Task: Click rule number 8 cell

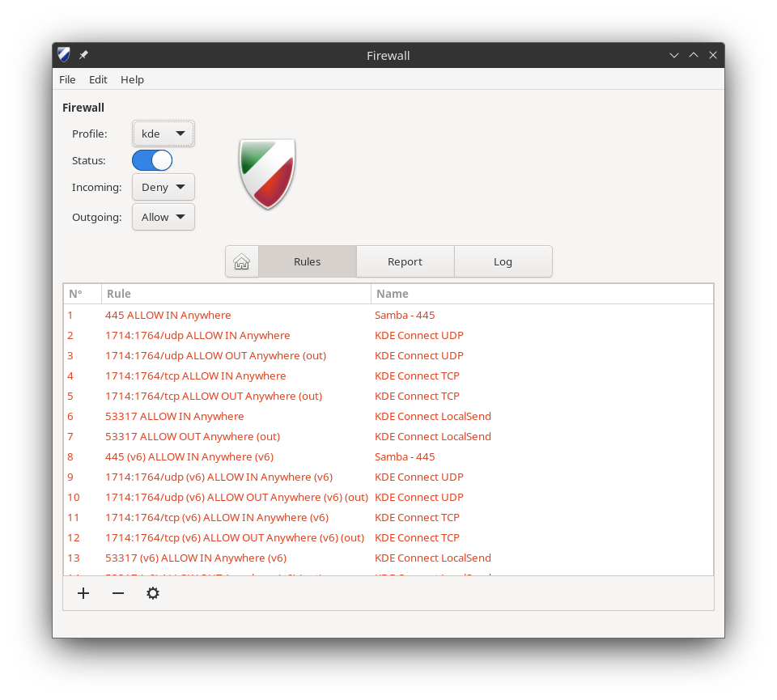Action: click(x=70, y=456)
